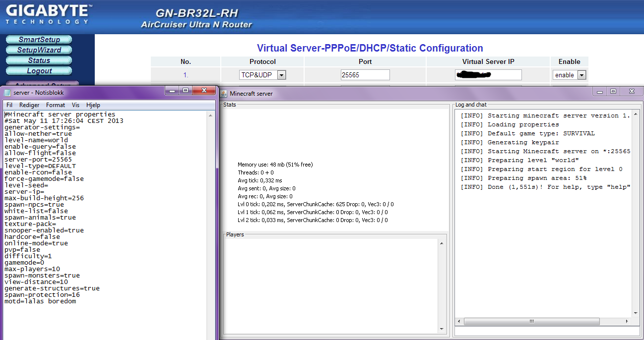Click the line enable-rcon=false
This screenshot has width=644, height=340.
[x=38, y=172]
